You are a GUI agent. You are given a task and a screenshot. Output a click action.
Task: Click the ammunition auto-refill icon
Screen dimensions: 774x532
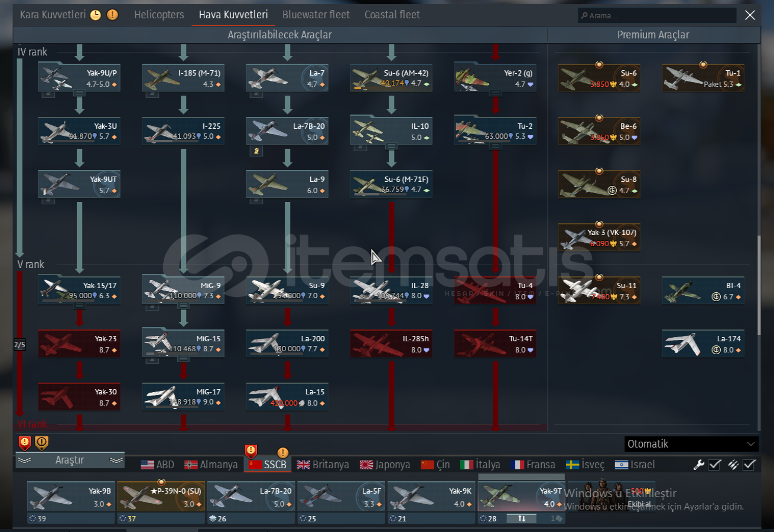point(733,465)
